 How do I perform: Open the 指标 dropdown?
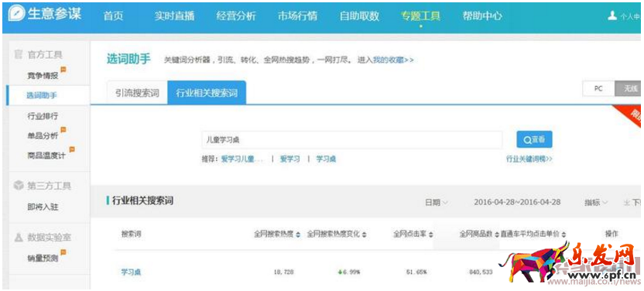[x=596, y=202]
